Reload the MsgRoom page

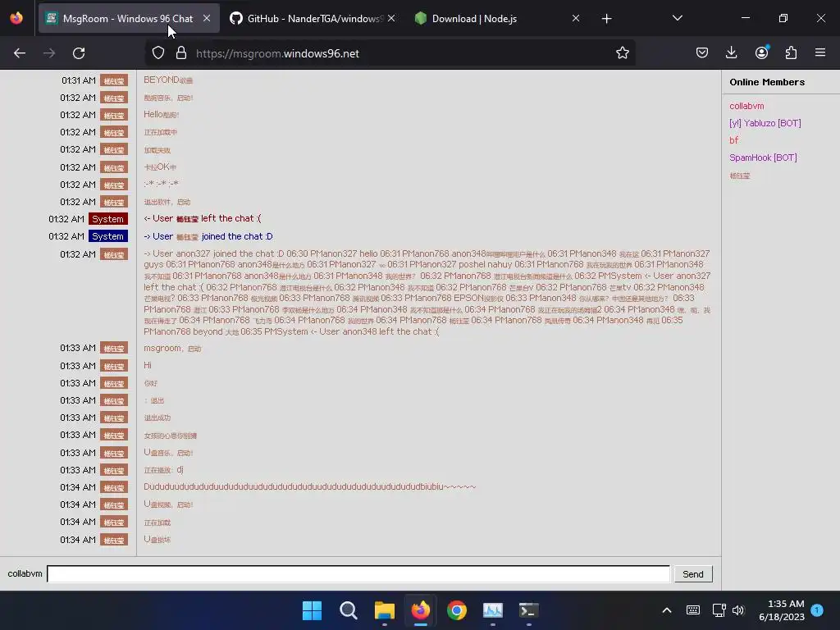coord(79,53)
